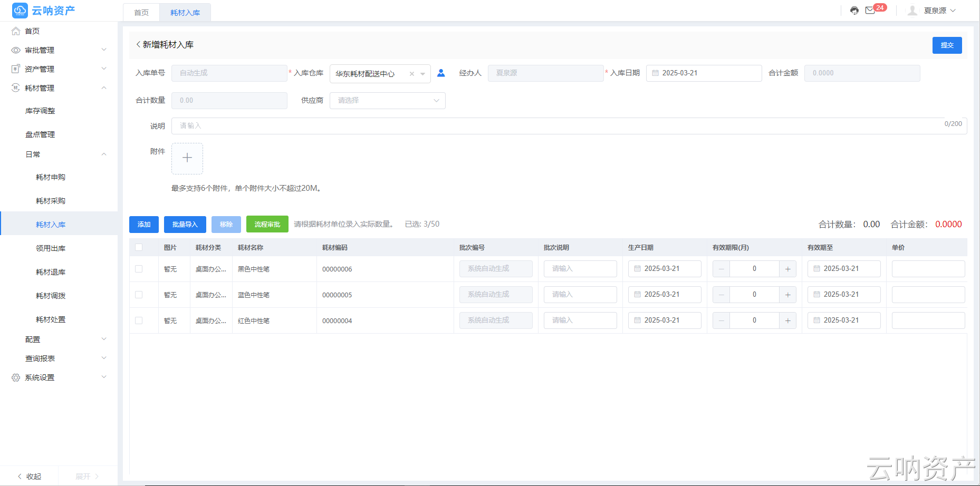Check the 黑色中性笔 row checkbox

(139, 269)
